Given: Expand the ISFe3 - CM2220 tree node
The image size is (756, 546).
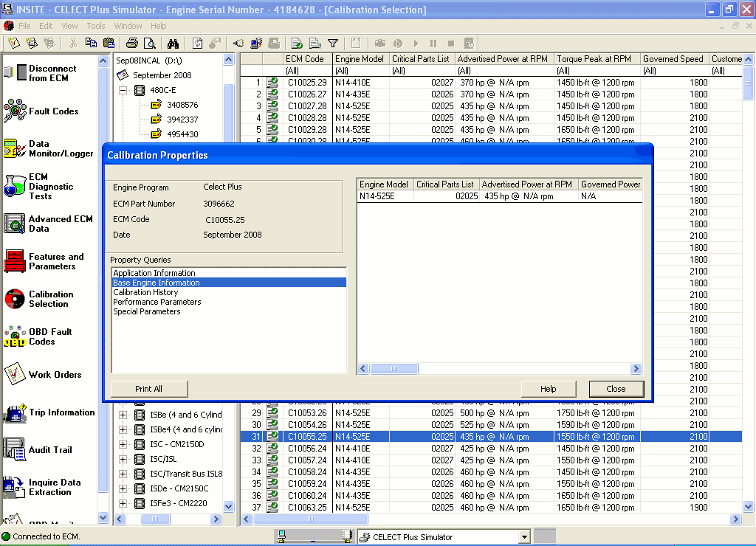Looking at the screenshot, I should (123, 503).
